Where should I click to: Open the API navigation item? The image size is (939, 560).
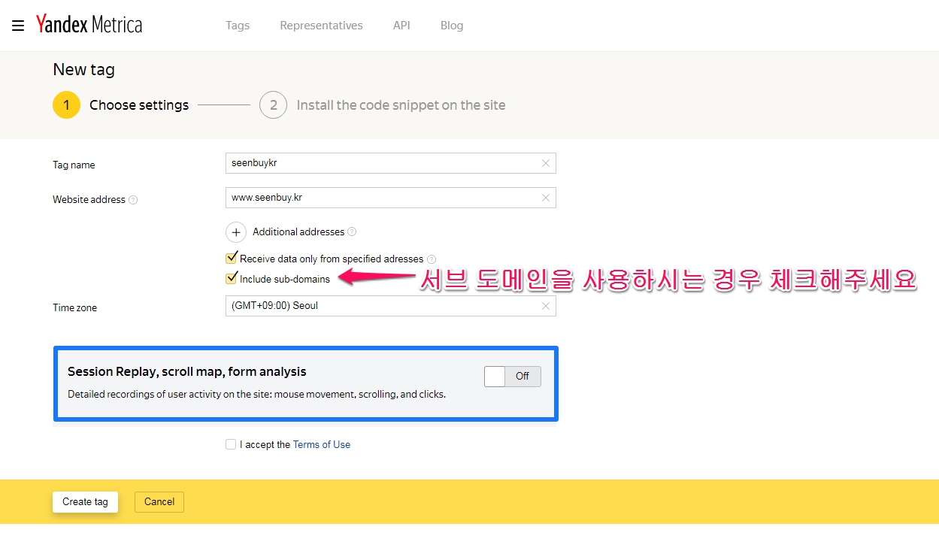coord(401,26)
